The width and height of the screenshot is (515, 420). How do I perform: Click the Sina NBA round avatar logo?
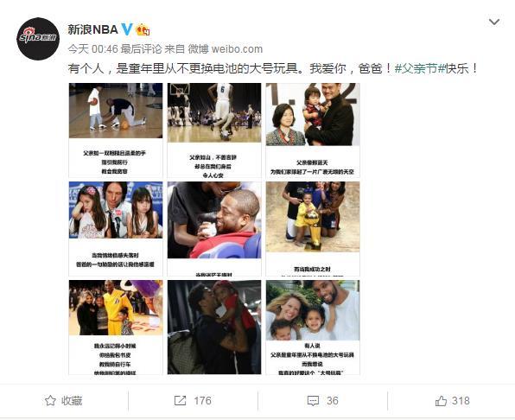pyautogui.click(x=38, y=39)
